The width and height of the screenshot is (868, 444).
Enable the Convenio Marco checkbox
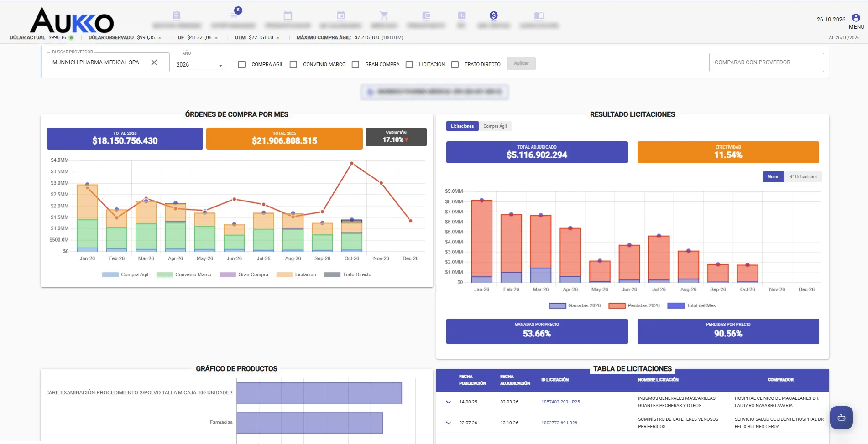point(293,65)
